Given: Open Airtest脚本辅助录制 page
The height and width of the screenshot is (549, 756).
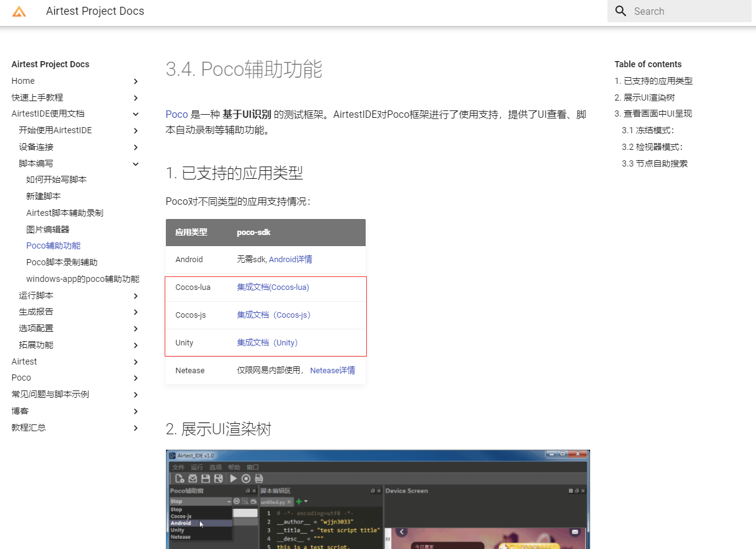Looking at the screenshot, I should point(65,213).
